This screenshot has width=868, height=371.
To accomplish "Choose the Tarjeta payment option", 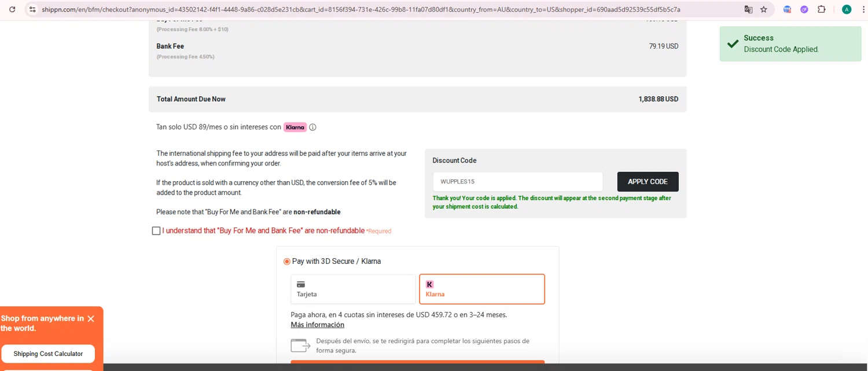I will pyautogui.click(x=353, y=289).
